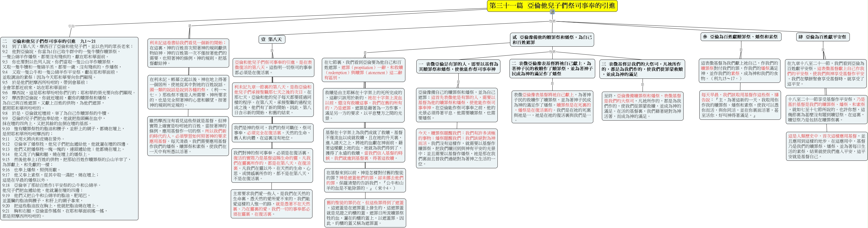Select the heading node 壹 第八天
This screenshot has height=228, width=868.
pyautogui.click(x=272, y=39)
